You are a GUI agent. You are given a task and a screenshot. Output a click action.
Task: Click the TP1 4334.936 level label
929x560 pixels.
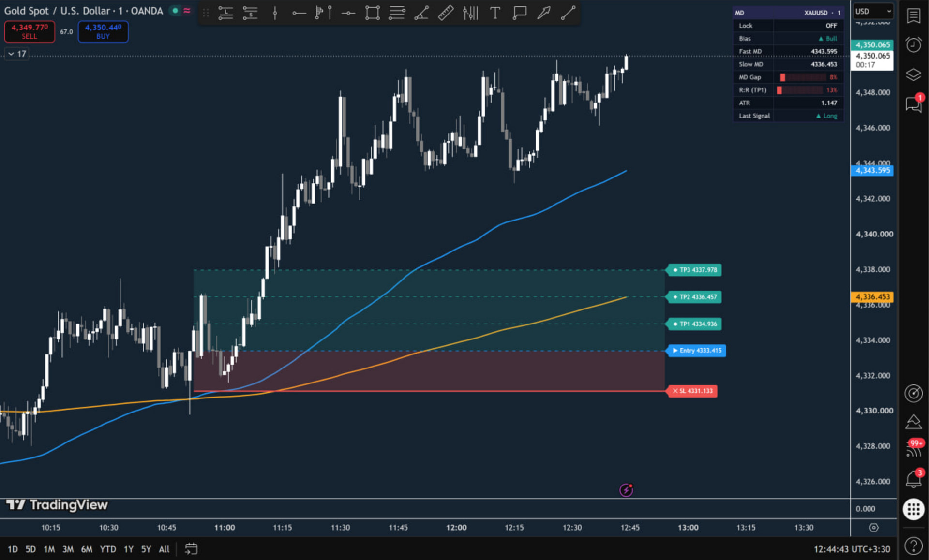694,324
